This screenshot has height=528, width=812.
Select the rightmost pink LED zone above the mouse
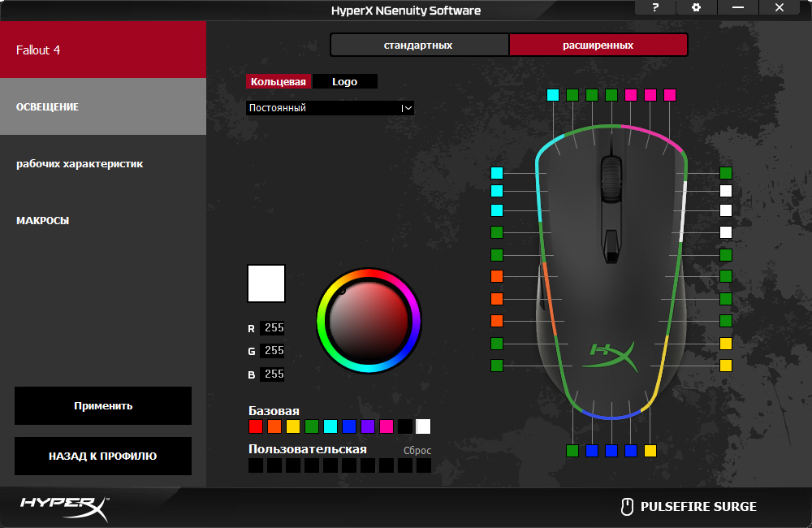670,95
